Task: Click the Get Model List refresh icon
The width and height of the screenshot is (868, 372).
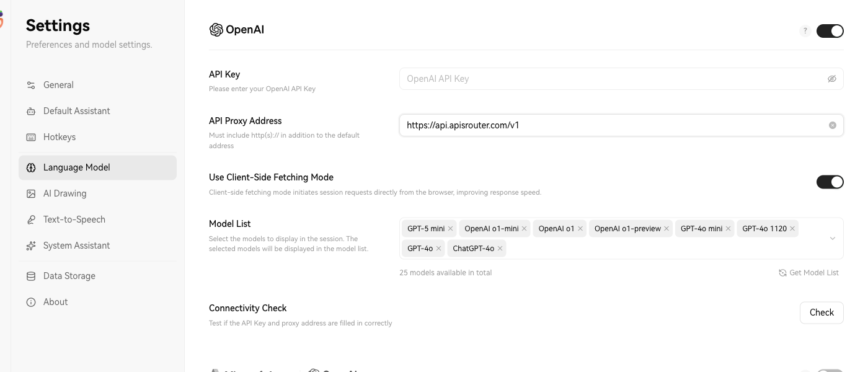Action: (x=782, y=273)
